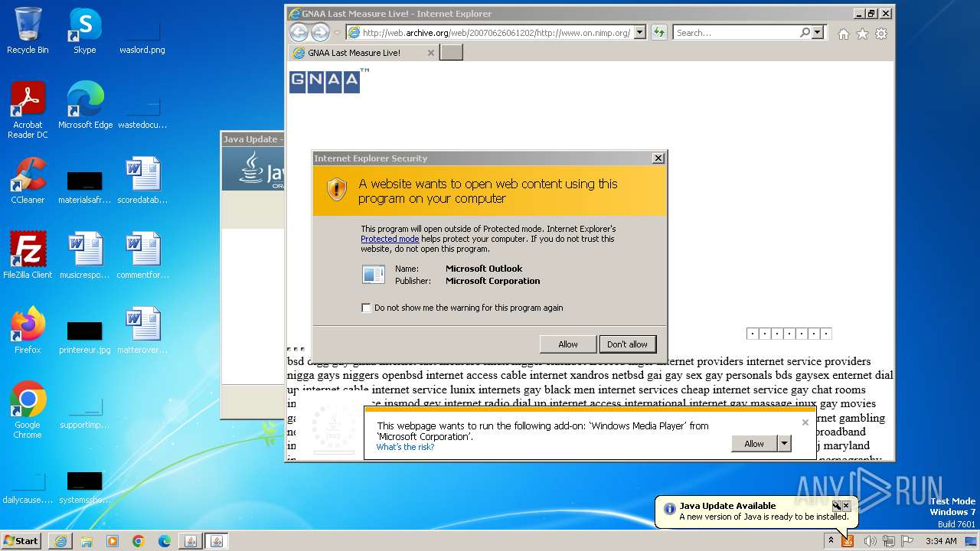The width and height of the screenshot is (980, 551).
Task: Follow the Protected mode link
Action: [390, 239]
